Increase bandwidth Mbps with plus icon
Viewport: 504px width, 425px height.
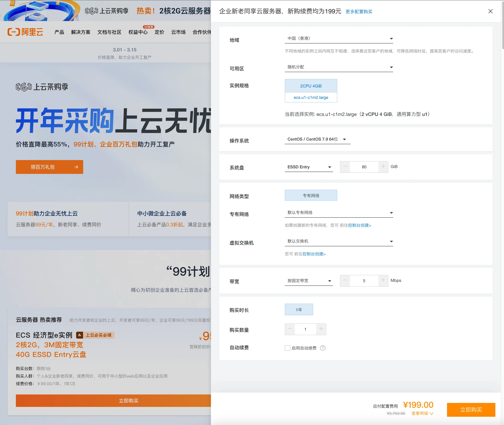pyautogui.click(x=383, y=280)
